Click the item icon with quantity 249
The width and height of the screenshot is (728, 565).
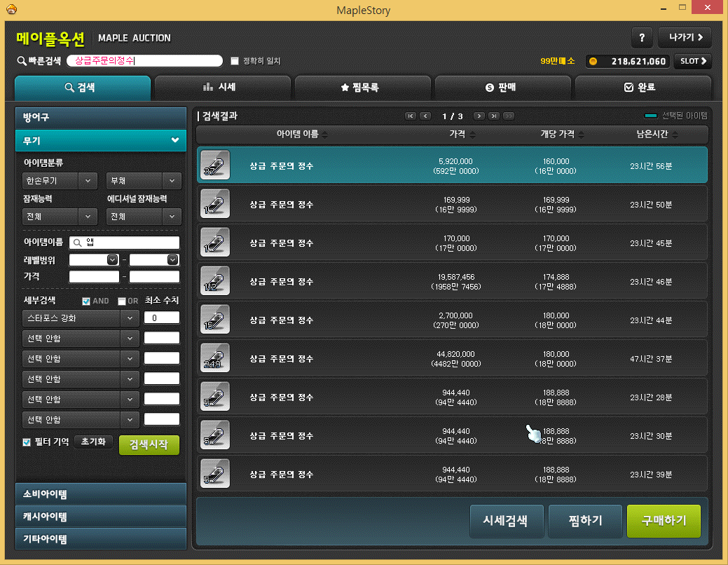click(214, 358)
